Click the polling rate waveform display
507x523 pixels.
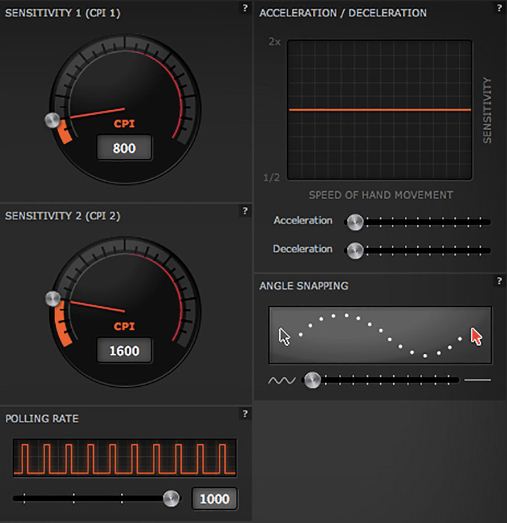click(125, 458)
